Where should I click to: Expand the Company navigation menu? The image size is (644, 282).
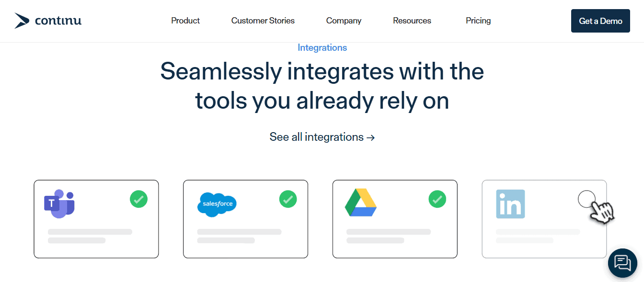point(344,21)
